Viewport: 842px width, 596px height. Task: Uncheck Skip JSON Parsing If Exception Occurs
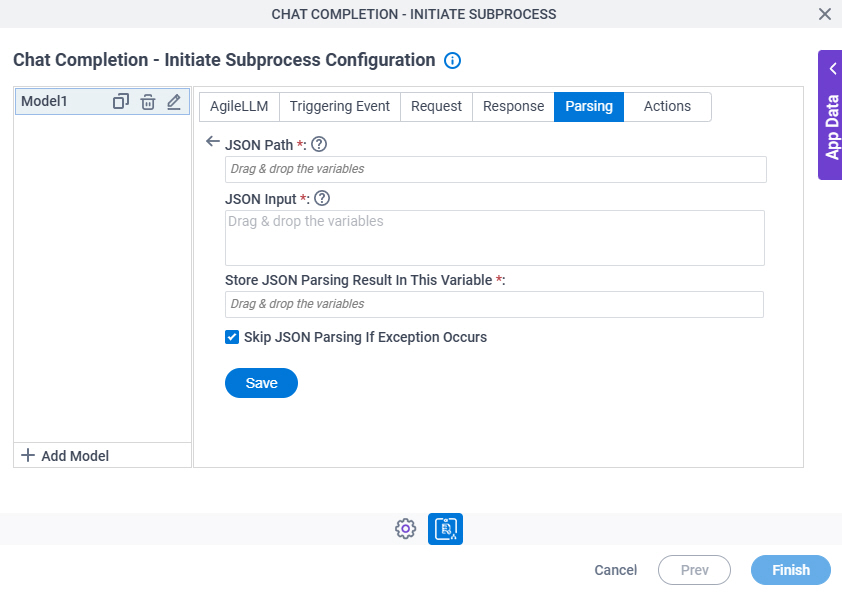point(232,337)
